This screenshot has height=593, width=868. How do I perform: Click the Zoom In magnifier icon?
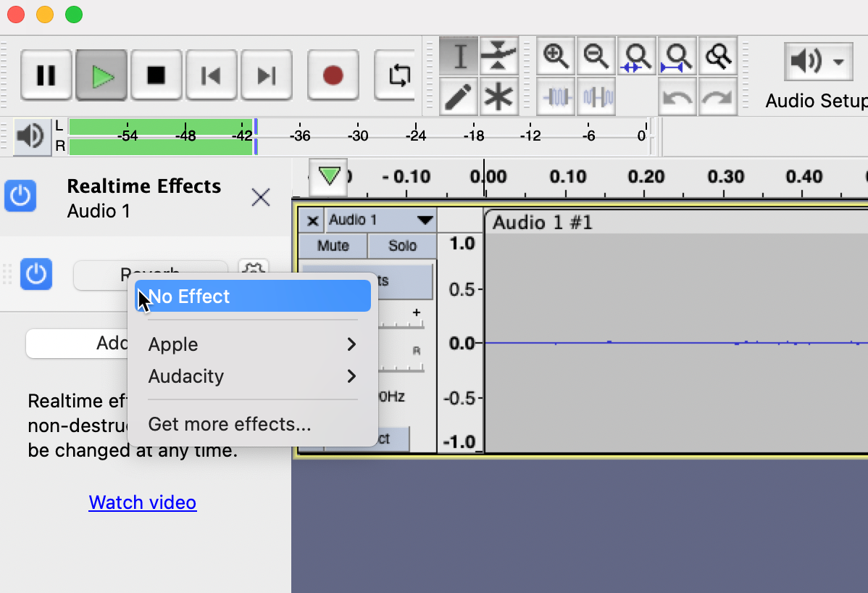(556, 56)
